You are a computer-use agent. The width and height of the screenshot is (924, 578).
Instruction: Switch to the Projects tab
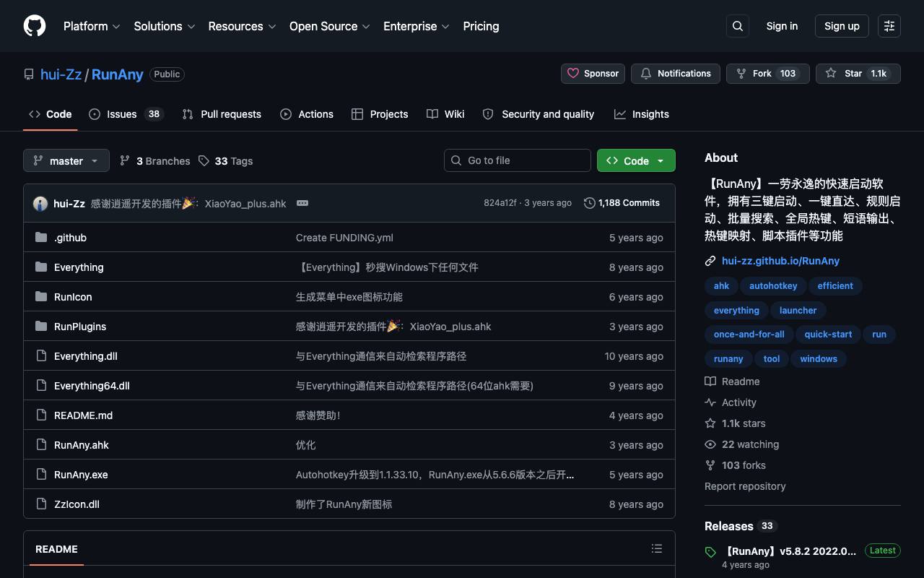380,114
